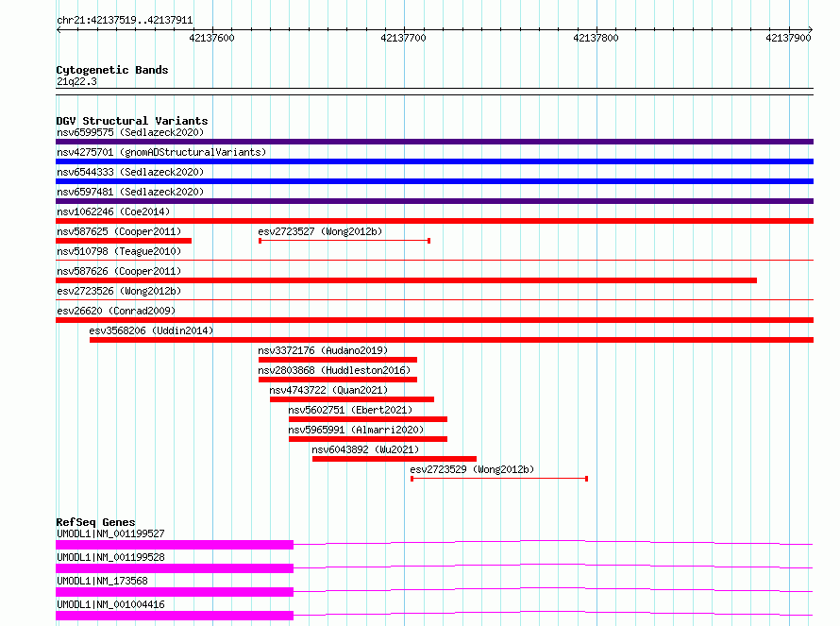The width and height of the screenshot is (840, 626).
Task: Select esv2723527 (Wong2012b) variant label
Action: (320, 231)
